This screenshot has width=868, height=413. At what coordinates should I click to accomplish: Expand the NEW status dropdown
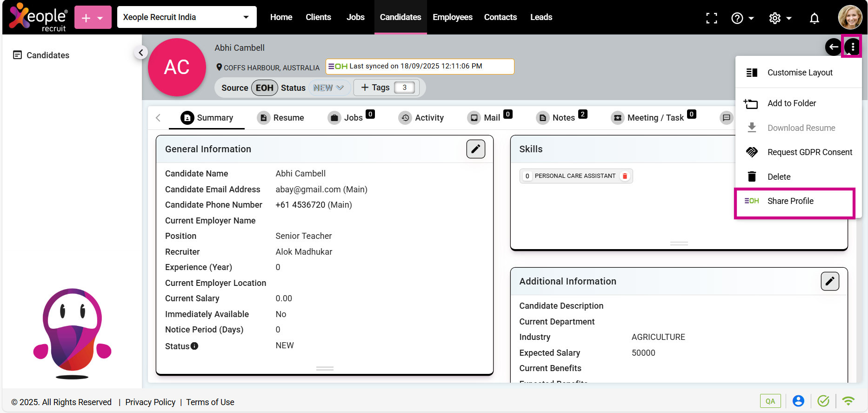[328, 88]
